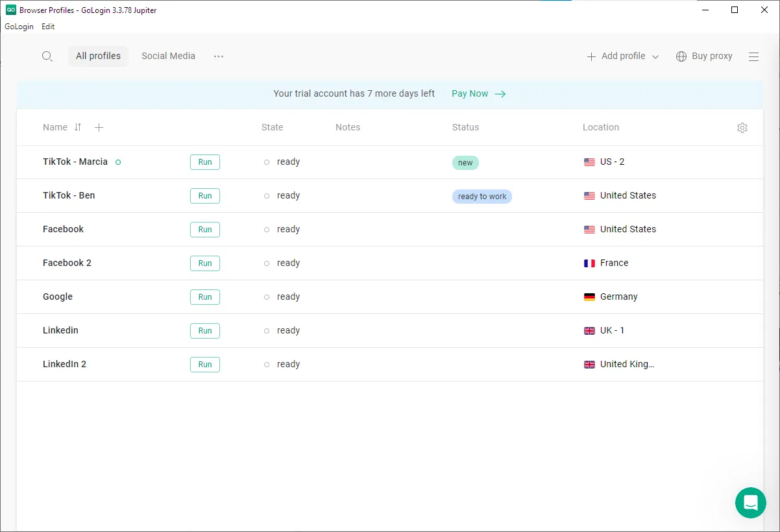Click the Location column header

pyautogui.click(x=601, y=127)
